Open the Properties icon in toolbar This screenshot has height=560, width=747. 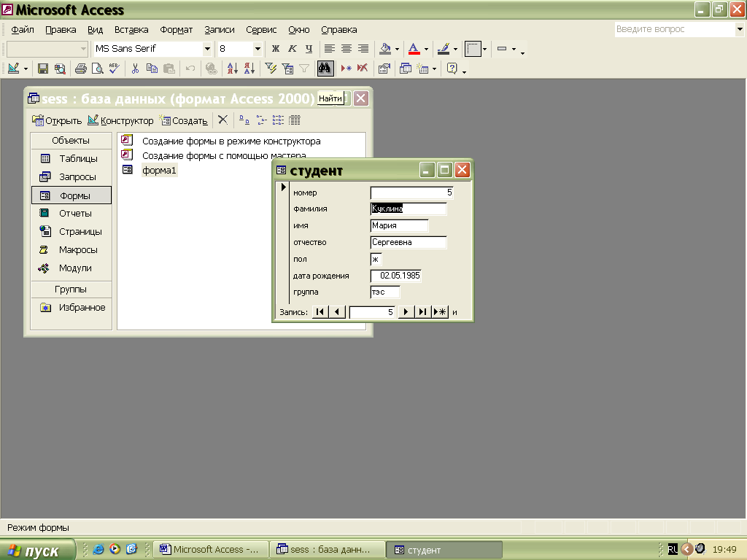tap(384, 69)
